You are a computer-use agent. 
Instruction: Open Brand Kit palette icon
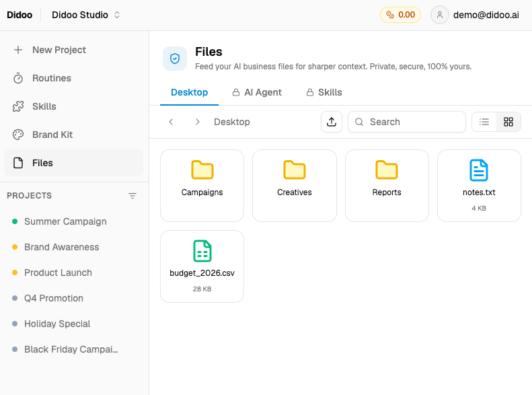coord(19,135)
